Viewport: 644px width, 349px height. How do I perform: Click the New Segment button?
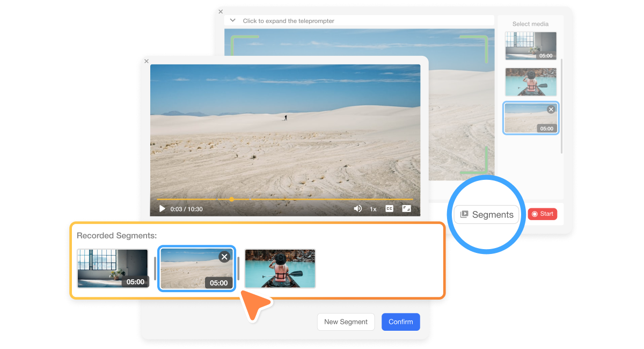coord(346,322)
